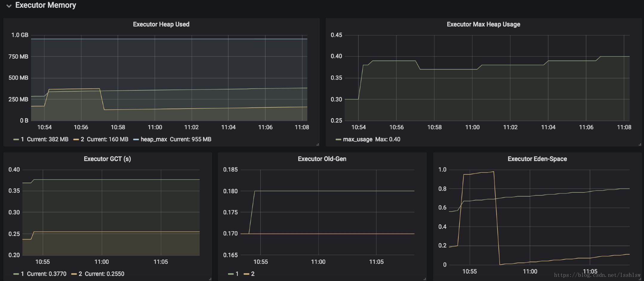The width and height of the screenshot is (644, 281).
Task: Click the 750 MB axis label in Heap Used
Action: tap(18, 57)
